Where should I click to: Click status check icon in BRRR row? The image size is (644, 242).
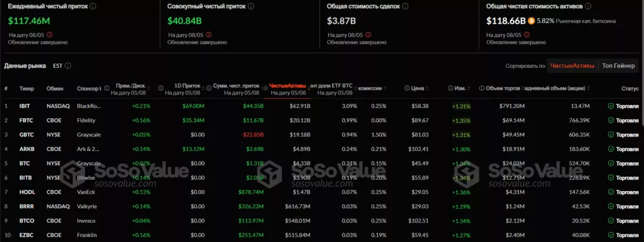tap(611, 206)
